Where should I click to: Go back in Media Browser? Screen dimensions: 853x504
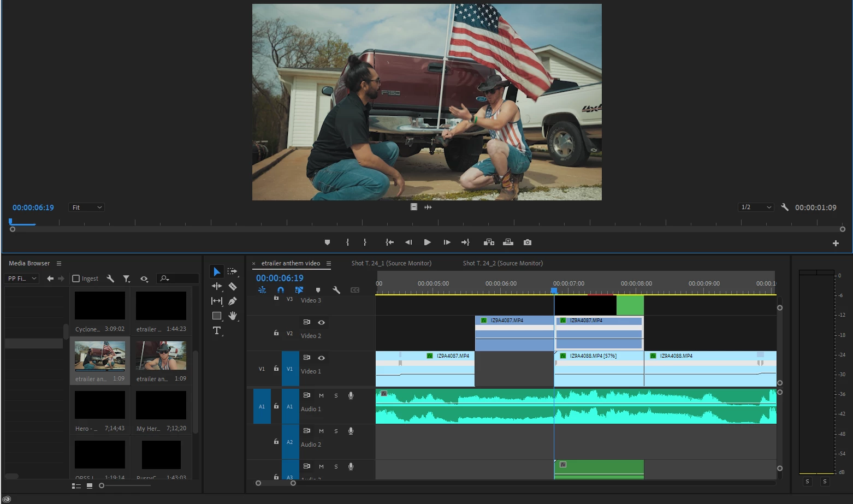pyautogui.click(x=50, y=278)
